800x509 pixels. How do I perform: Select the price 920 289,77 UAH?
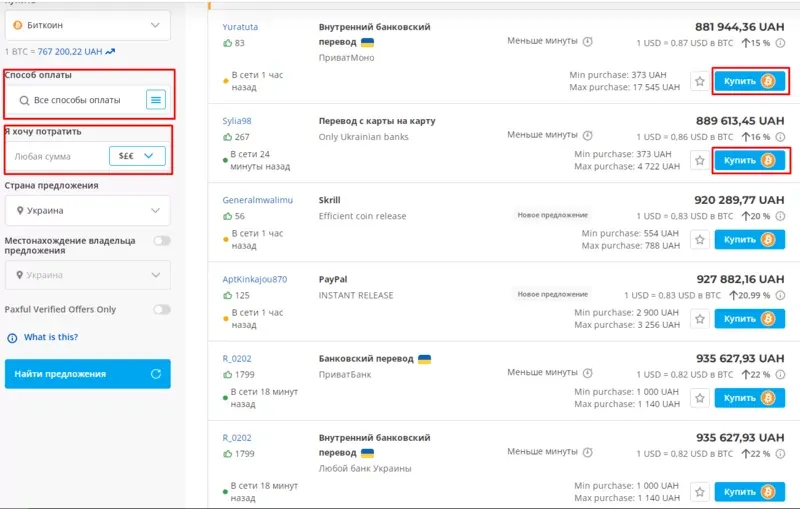coord(739,200)
